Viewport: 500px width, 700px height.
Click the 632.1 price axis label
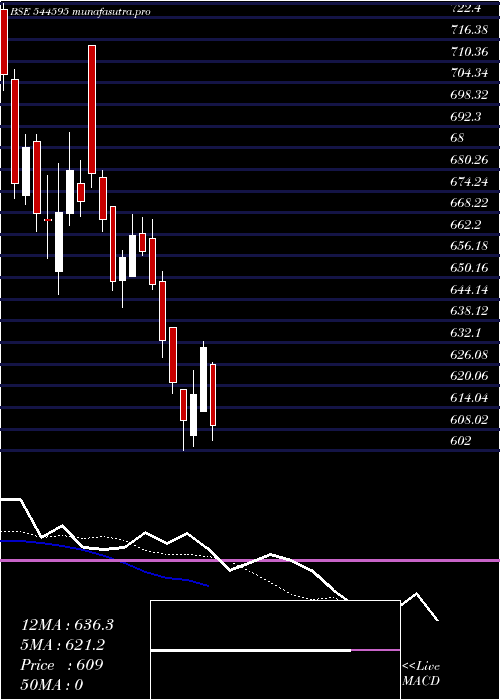[466, 333]
